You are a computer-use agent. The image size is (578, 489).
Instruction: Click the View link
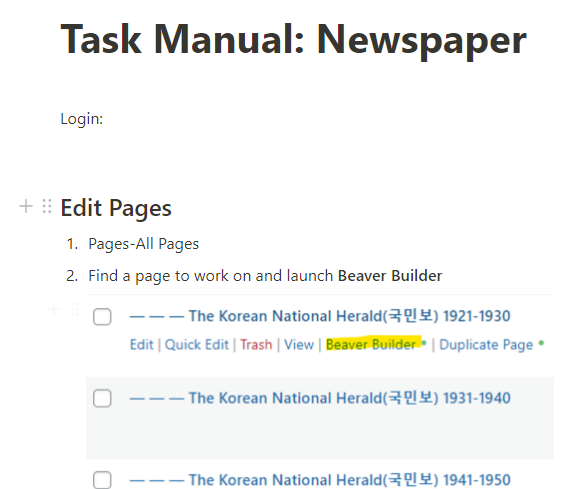pyautogui.click(x=299, y=345)
